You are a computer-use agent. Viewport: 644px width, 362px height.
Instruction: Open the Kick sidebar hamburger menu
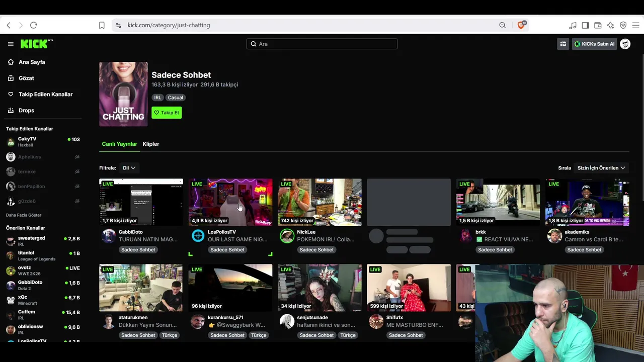[11, 44]
